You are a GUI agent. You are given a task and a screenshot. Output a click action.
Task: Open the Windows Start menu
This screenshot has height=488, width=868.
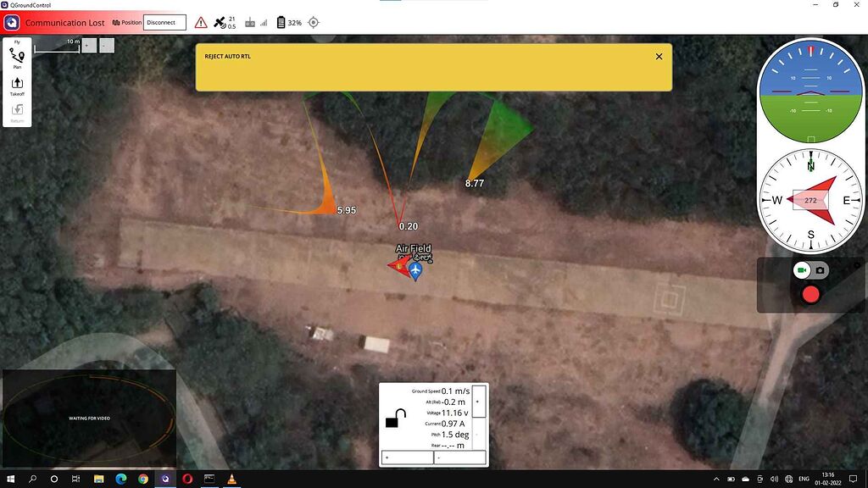click(9, 479)
